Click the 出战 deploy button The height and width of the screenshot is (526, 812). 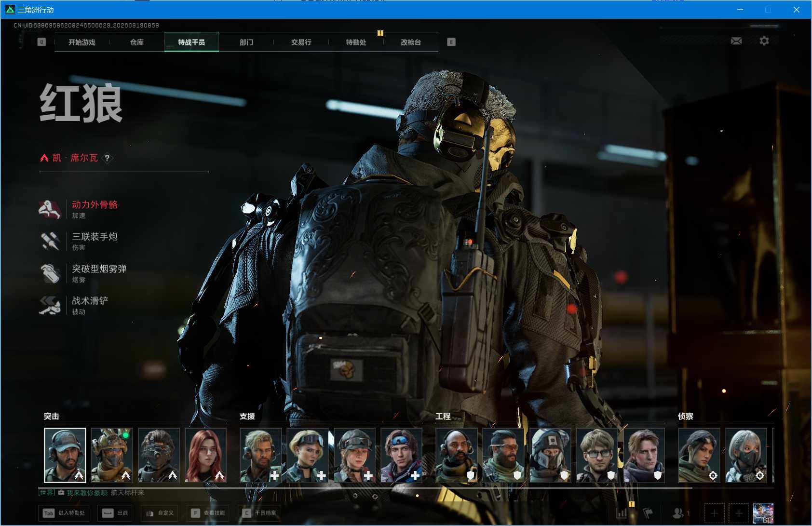pos(116,513)
